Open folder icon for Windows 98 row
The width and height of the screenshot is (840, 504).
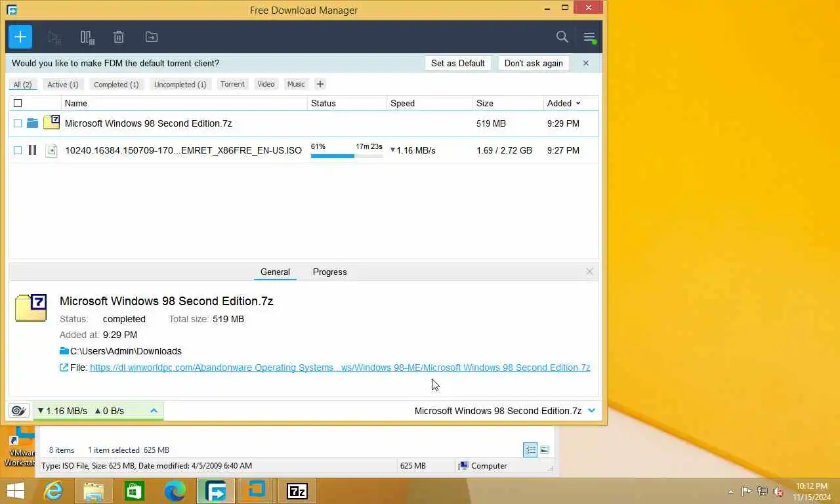pyautogui.click(x=32, y=123)
